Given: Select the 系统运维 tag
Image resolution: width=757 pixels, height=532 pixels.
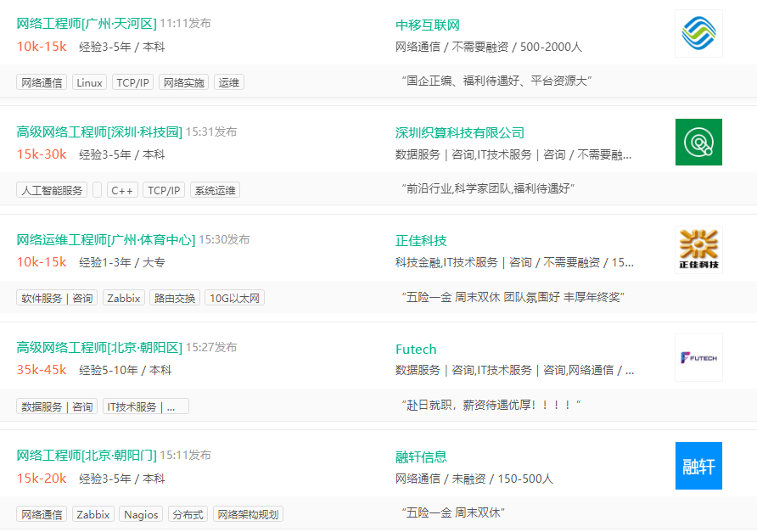Looking at the screenshot, I should (x=215, y=190).
